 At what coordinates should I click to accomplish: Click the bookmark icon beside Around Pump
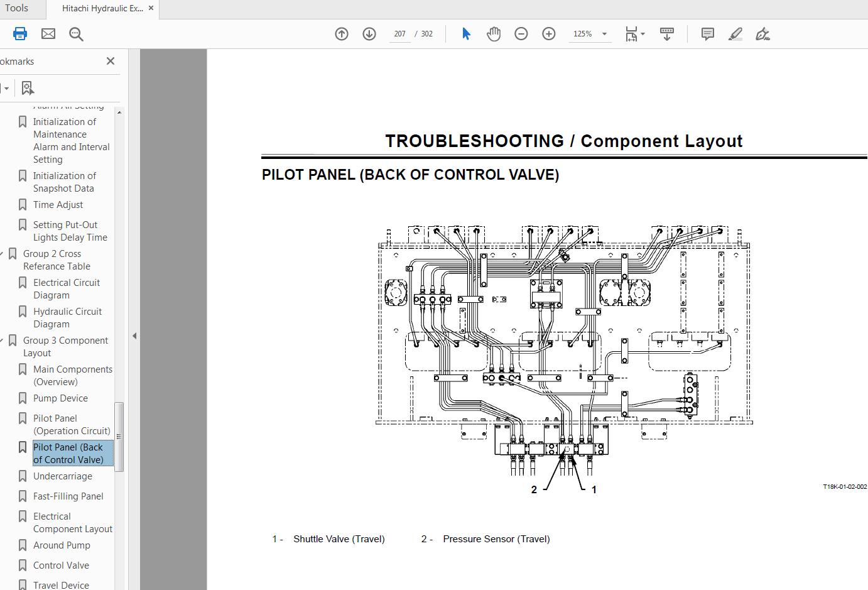pyautogui.click(x=23, y=545)
